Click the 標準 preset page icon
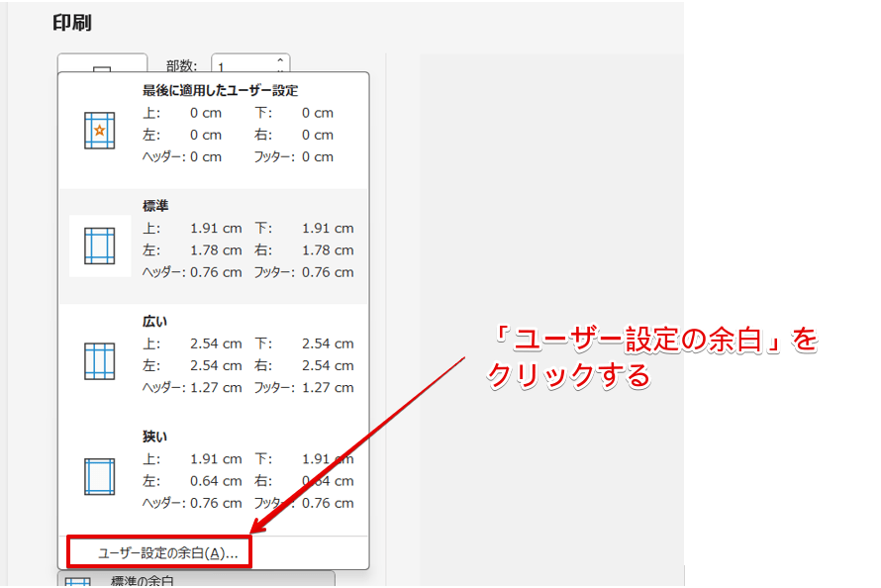This screenshot has width=881, height=588. tap(99, 245)
